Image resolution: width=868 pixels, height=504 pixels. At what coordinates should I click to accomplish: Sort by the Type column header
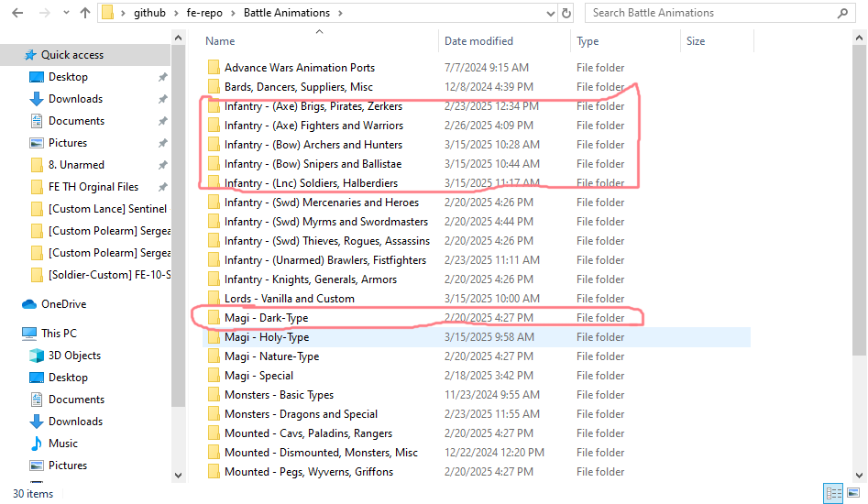tap(588, 41)
